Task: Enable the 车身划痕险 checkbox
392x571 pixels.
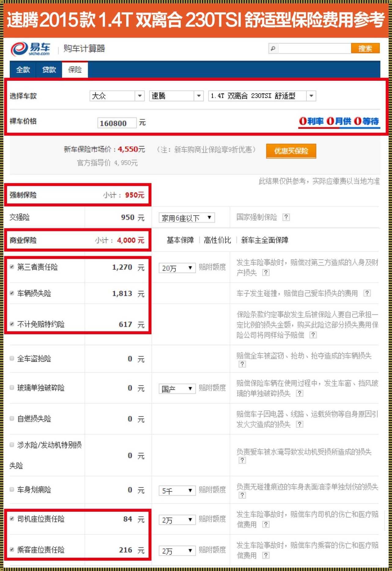Action: (x=12, y=489)
